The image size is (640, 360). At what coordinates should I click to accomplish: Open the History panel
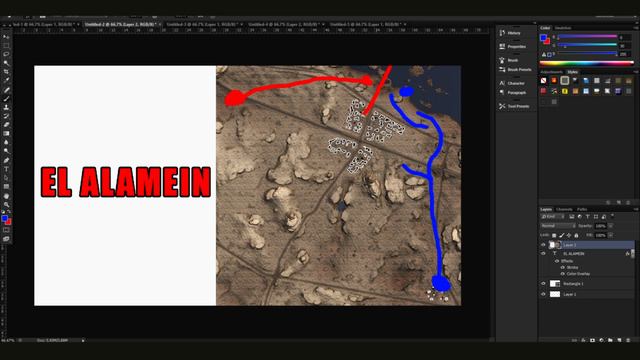[x=510, y=33]
